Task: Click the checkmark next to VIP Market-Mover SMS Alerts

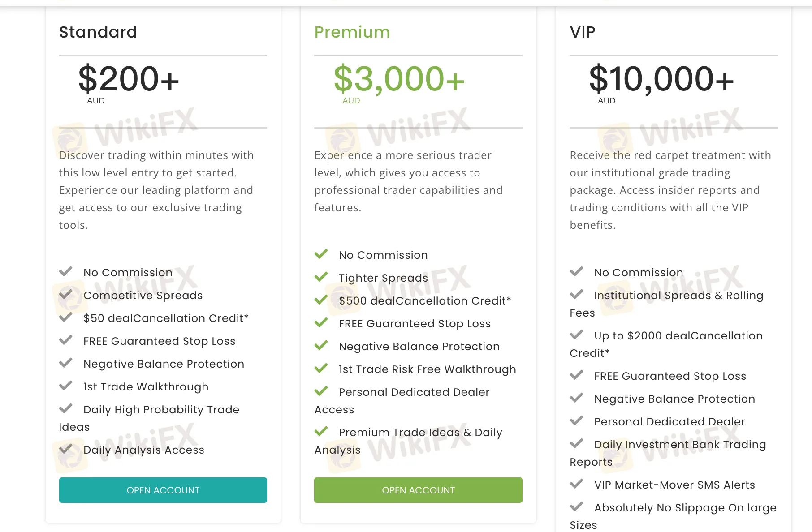Action: [x=577, y=484]
